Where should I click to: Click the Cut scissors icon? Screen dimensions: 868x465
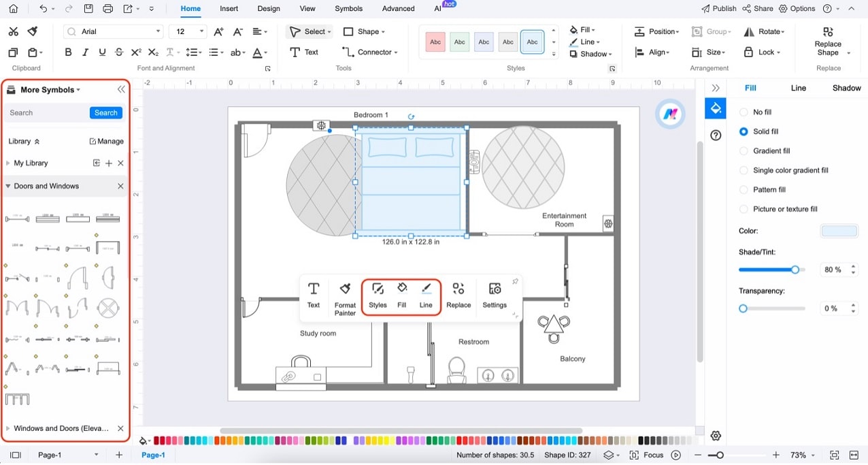click(x=14, y=31)
